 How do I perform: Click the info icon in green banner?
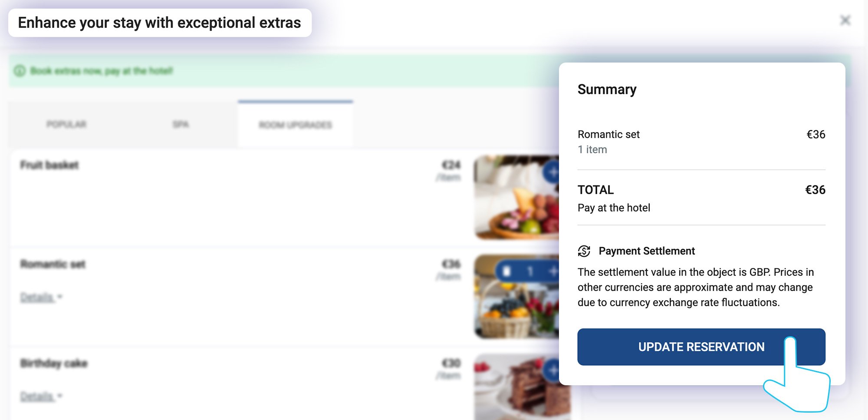coord(20,71)
